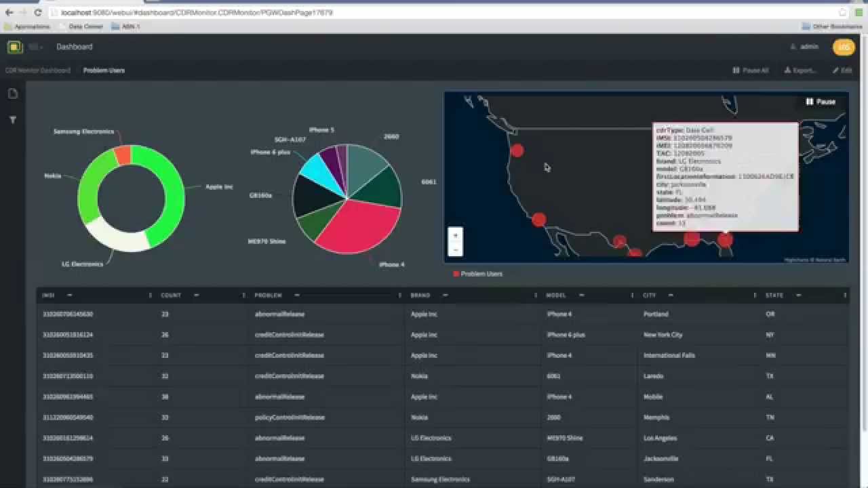Click the Samsung Electronics brand cell
Screen dimensions: 868x488
click(440, 479)
